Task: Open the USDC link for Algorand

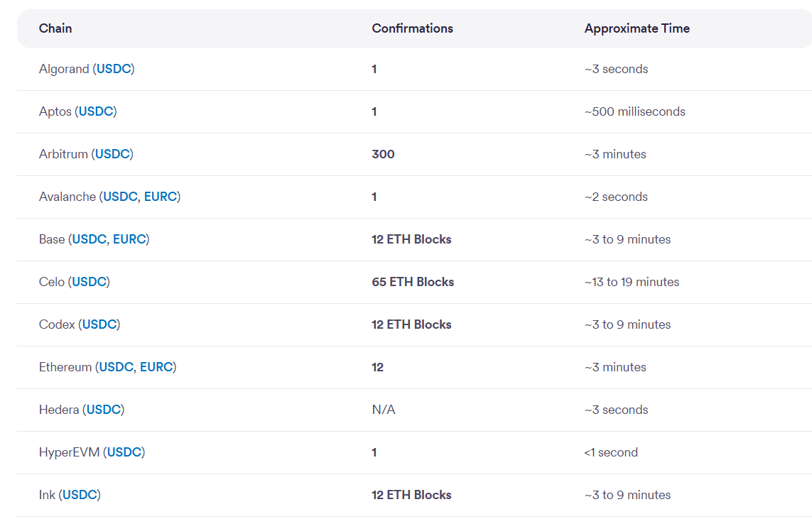Action: (x=114, y=69)
